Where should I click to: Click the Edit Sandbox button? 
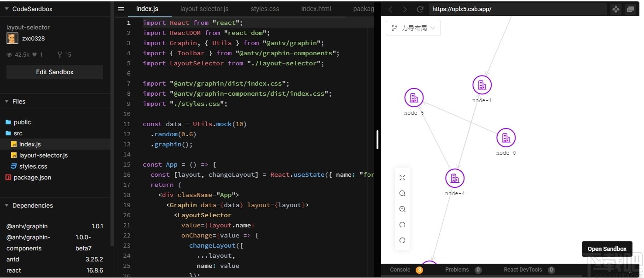(54, 72)
